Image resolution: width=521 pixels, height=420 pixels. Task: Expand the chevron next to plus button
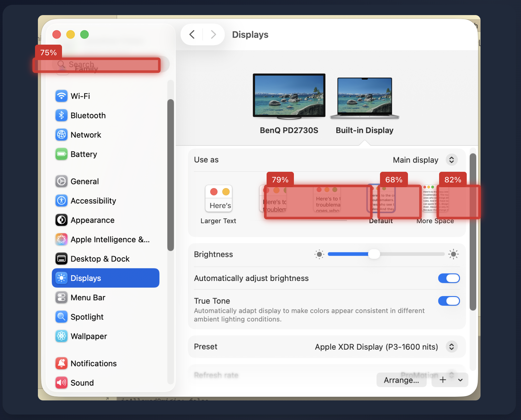(460, 380)
